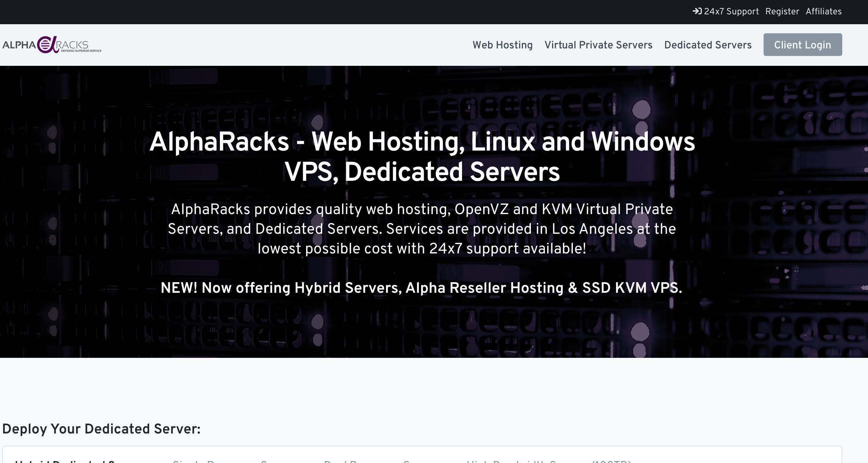Screen dimensions: 868x463
Task: Click the AlphaRacks logo
Action: [52, 45]
